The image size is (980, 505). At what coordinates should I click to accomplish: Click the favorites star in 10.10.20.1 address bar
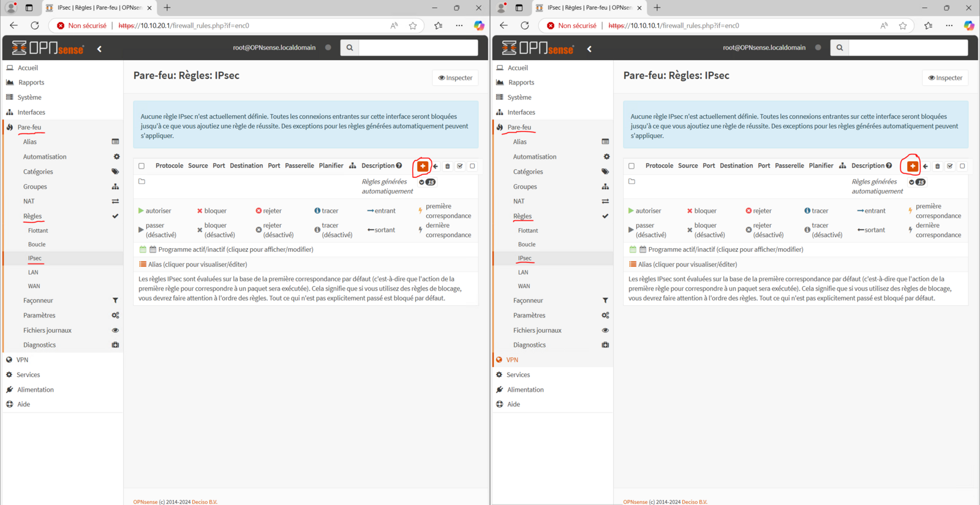tap(413, 26)
